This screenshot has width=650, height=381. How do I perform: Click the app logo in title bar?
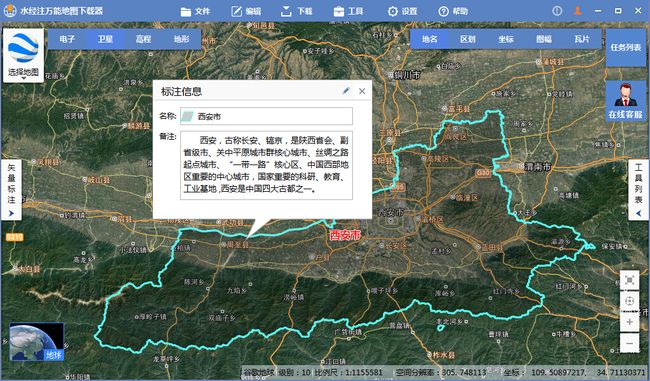pos(9,11)
